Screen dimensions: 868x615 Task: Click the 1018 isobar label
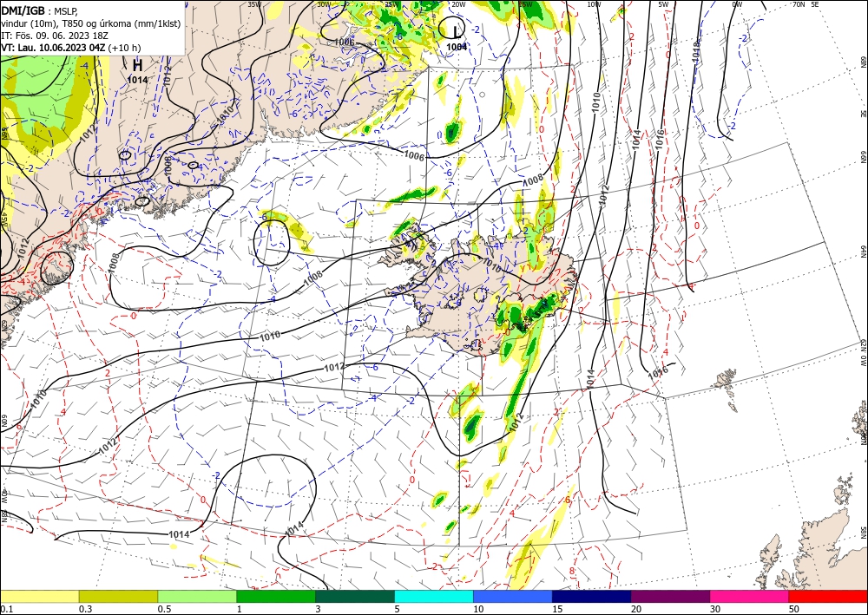(696, 51)
